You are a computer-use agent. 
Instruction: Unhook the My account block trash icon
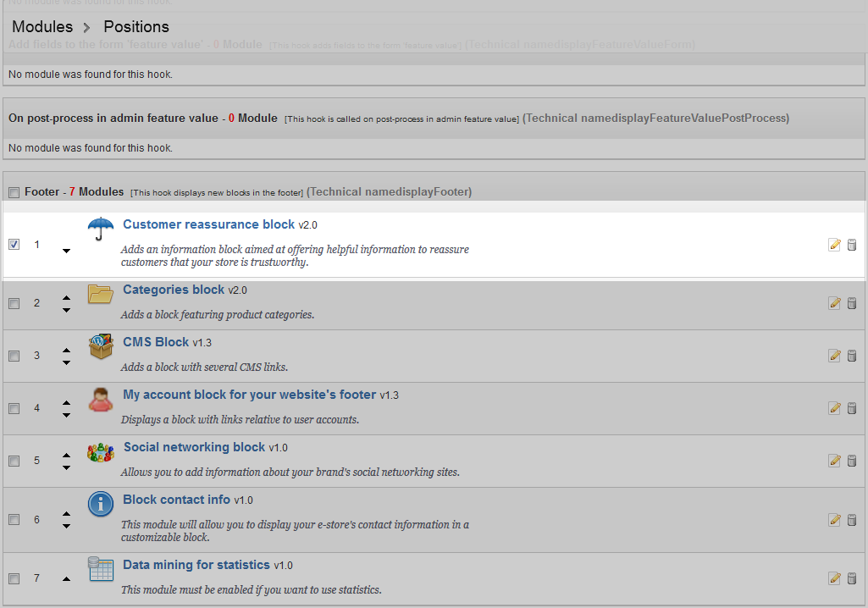point(852,408)
